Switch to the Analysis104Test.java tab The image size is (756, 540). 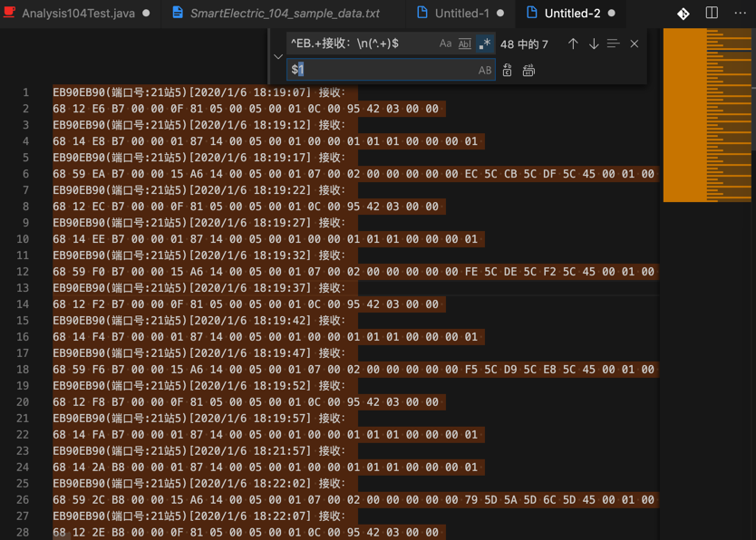pos(77,14)
